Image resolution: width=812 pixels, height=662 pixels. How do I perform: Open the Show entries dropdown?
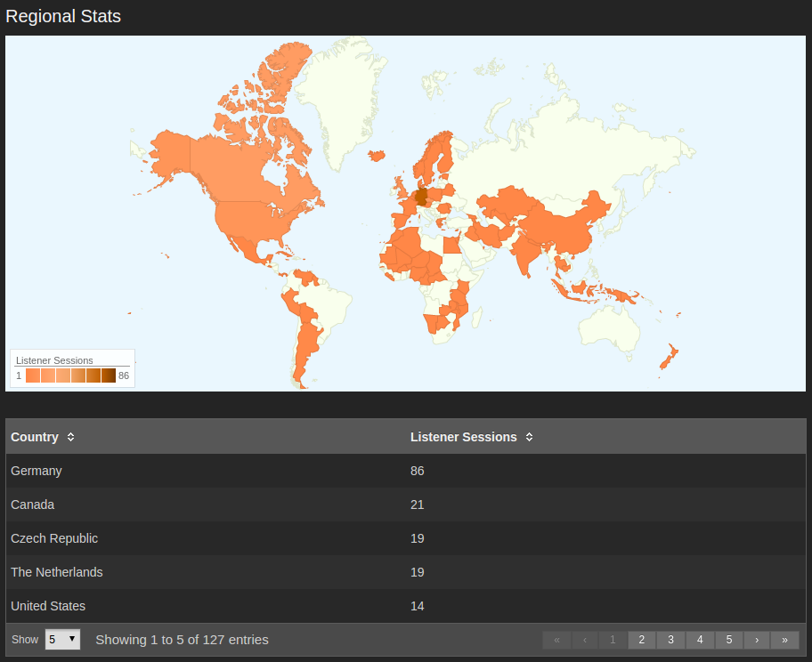tap(62, 639)
